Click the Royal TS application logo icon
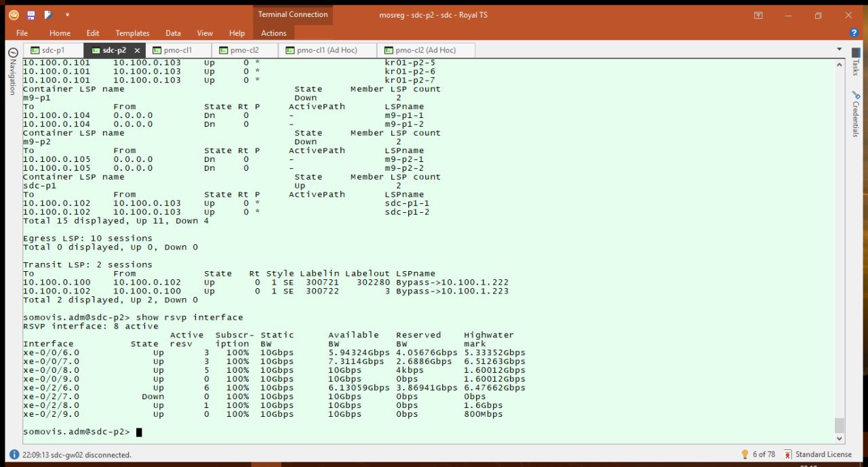Image resolution: width=868 pixels, height=467 pixels. pos(14,15)
